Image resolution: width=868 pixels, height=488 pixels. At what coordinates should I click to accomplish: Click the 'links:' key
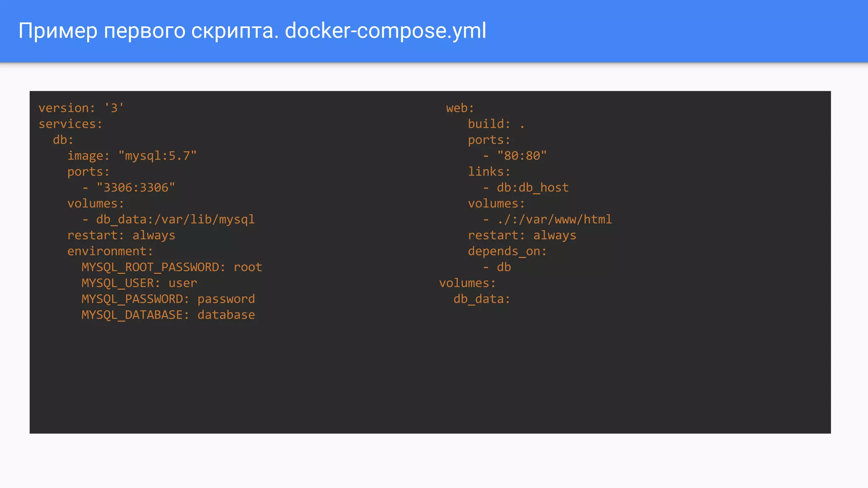[x=489, y=172]
